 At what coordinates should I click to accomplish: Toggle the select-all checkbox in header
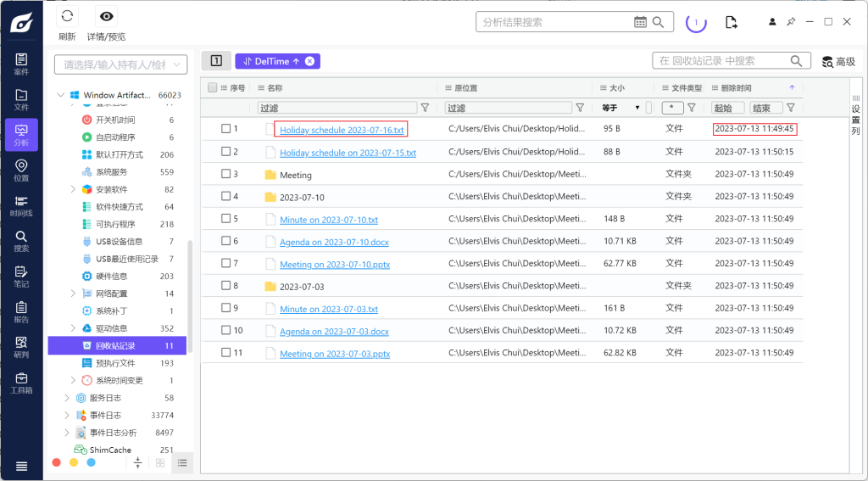tap(212, 87)
